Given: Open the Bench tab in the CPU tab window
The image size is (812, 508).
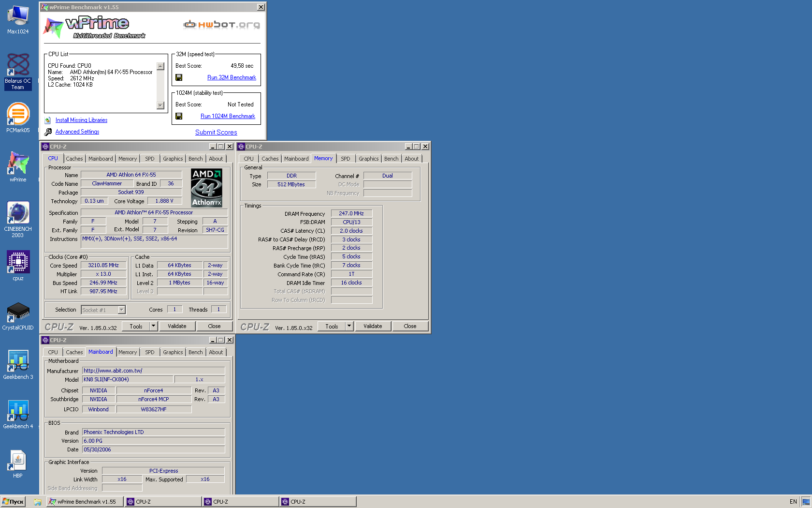Looking at the screenshot, I should (196, 159).
